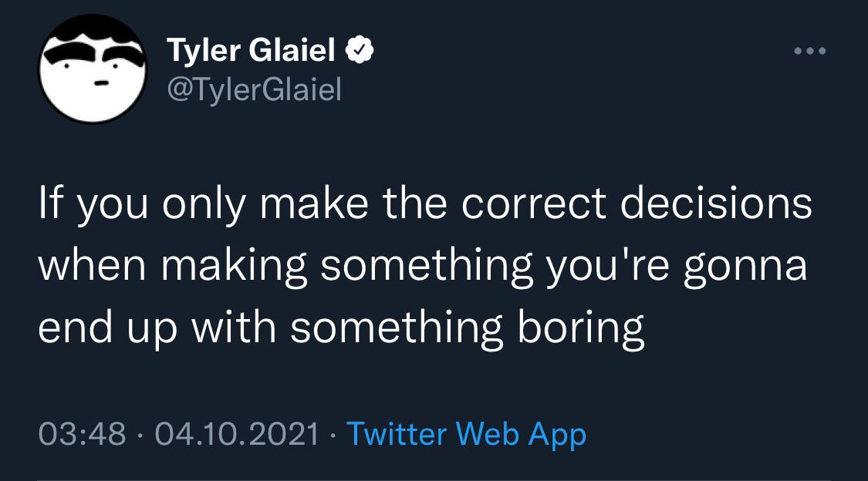Click the 04.10.2021 date
This screenshot has width=868, height=481.
[x=236, y=434]
